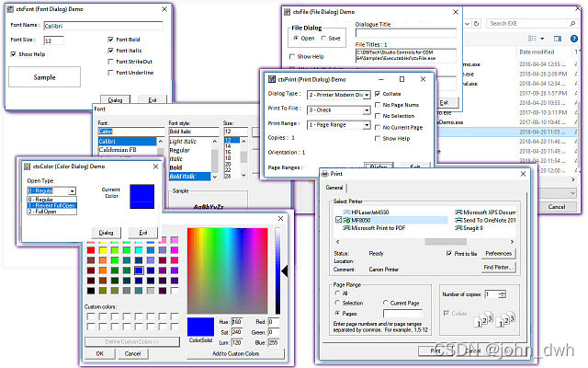Click the Font Name input field
The image size is (588, 368).
pos(104,26)
